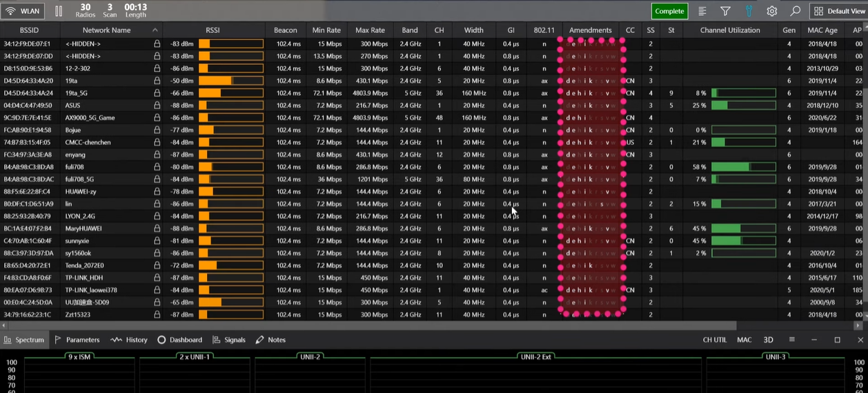Open the spectrum panel hamburger menu
Viewport: 868px width, 393px height.
(x=791, y=340)
